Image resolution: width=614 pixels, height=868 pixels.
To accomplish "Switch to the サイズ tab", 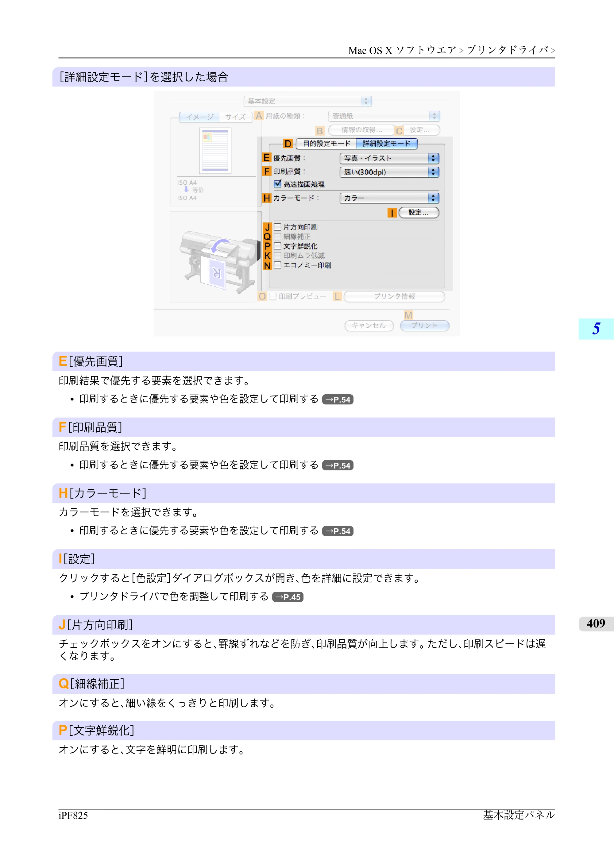I will (236, 117).
